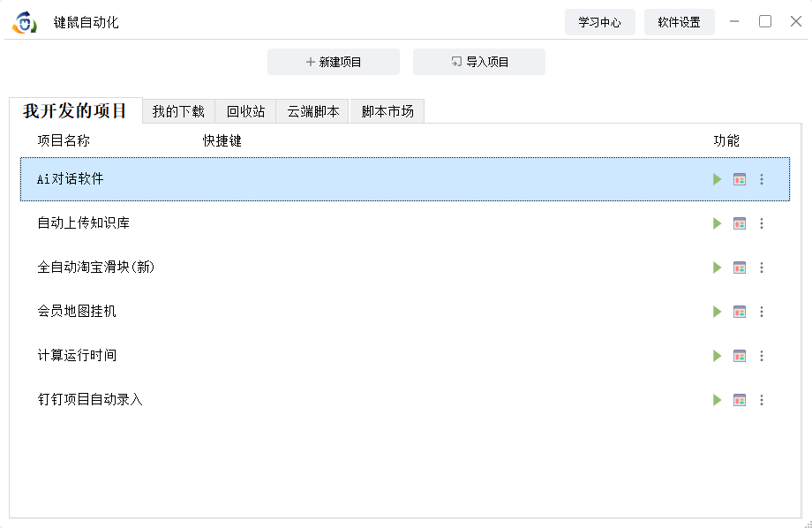Go to 脚本市场 tab
Screen dimensions: 812x528
pos(387,111)
